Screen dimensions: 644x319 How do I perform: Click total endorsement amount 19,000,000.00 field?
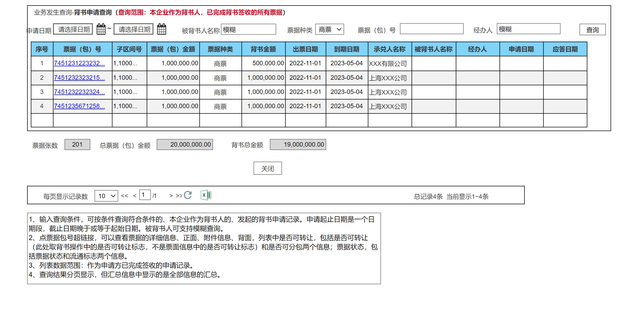tap(298, 144)
